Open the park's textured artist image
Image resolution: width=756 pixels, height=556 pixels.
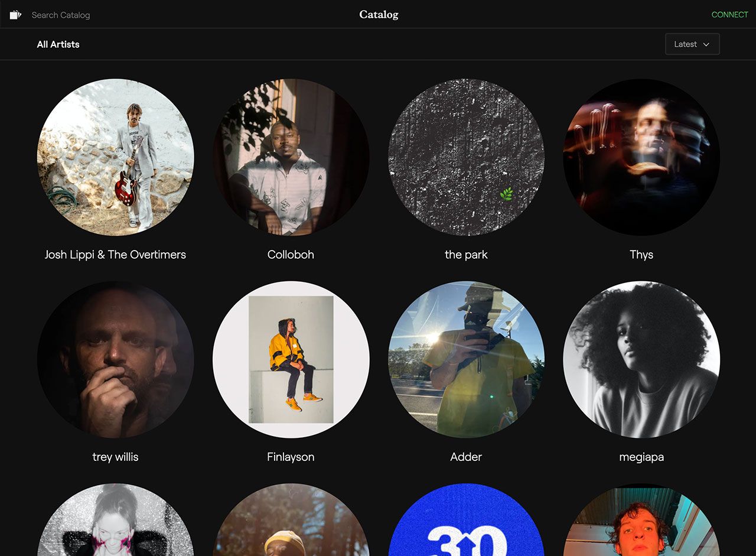pos(466,157)
